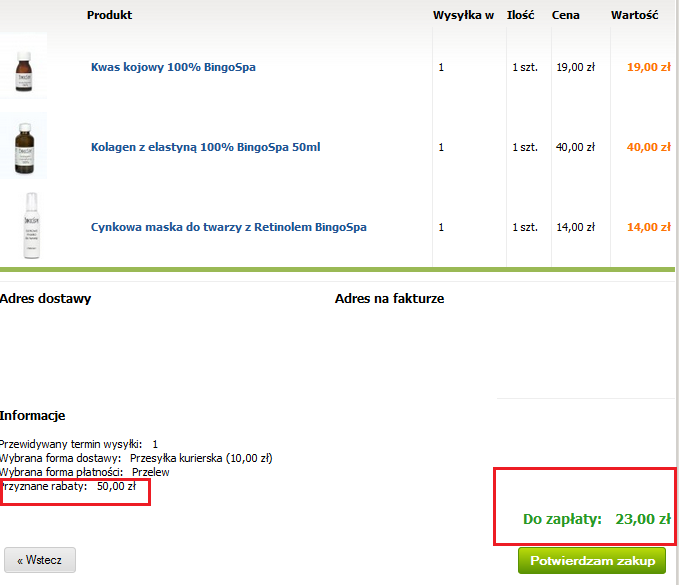This screenshot has height=585, width=679.
Task: Click the Cynkowa maska white bottle thumbnail
Action: point(31,226)
